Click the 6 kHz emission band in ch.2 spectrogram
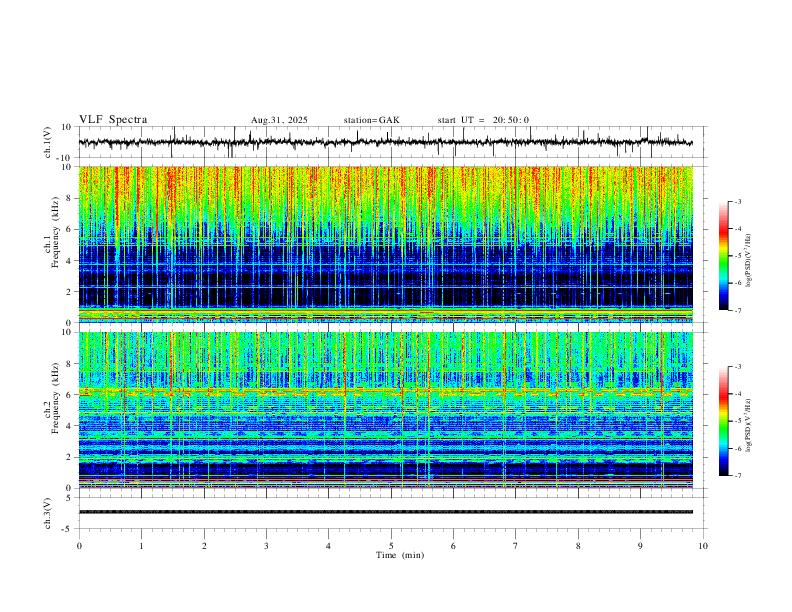Viewport: 792px width, 612px height. pyautogui.click(x=385, y=392)
